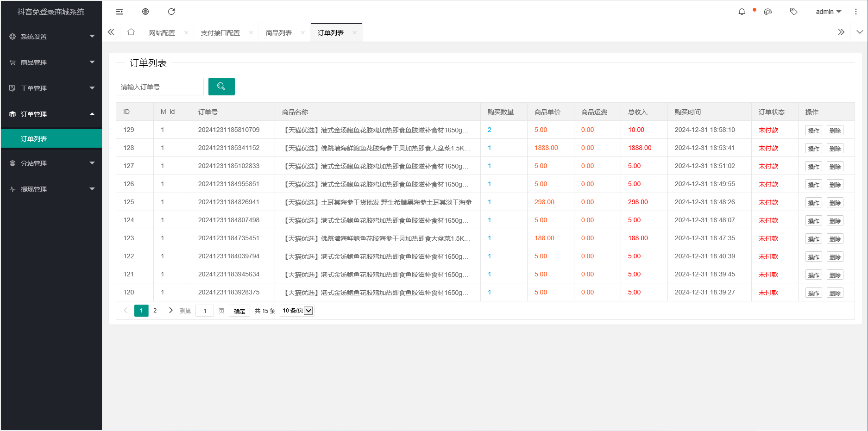
Task: Click order number 20241231185810709
Action: 229,130
